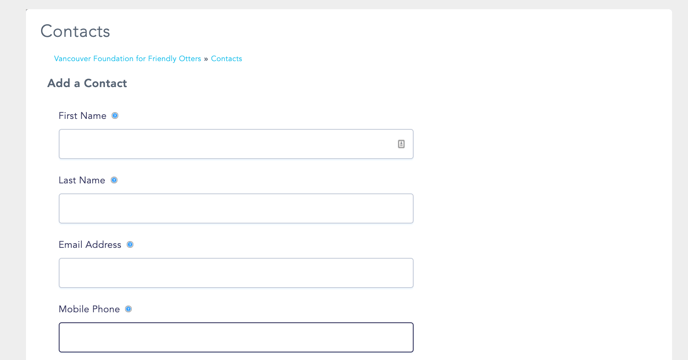Select the Mobile Phone input field
The image size is (688, 360).
236,337
